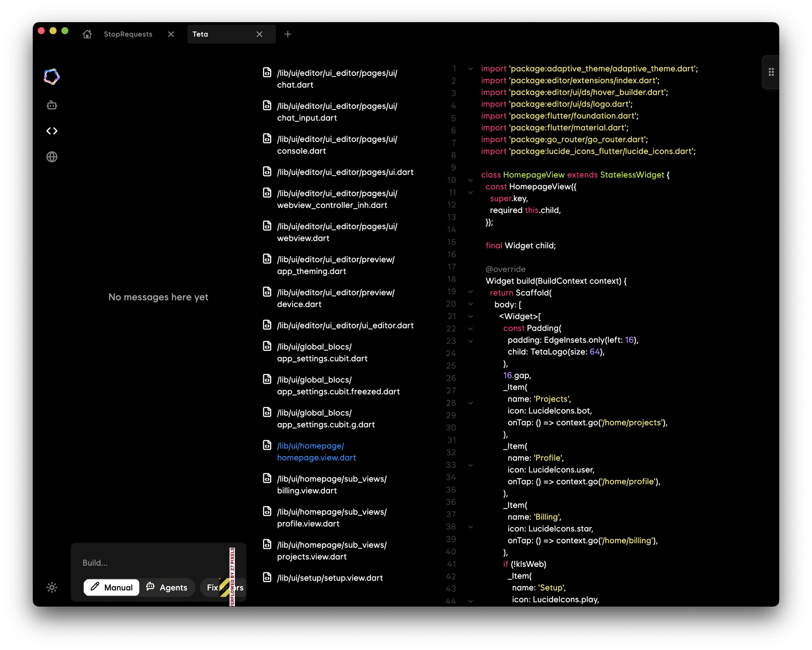Go to home via house icon

(87, 34)
